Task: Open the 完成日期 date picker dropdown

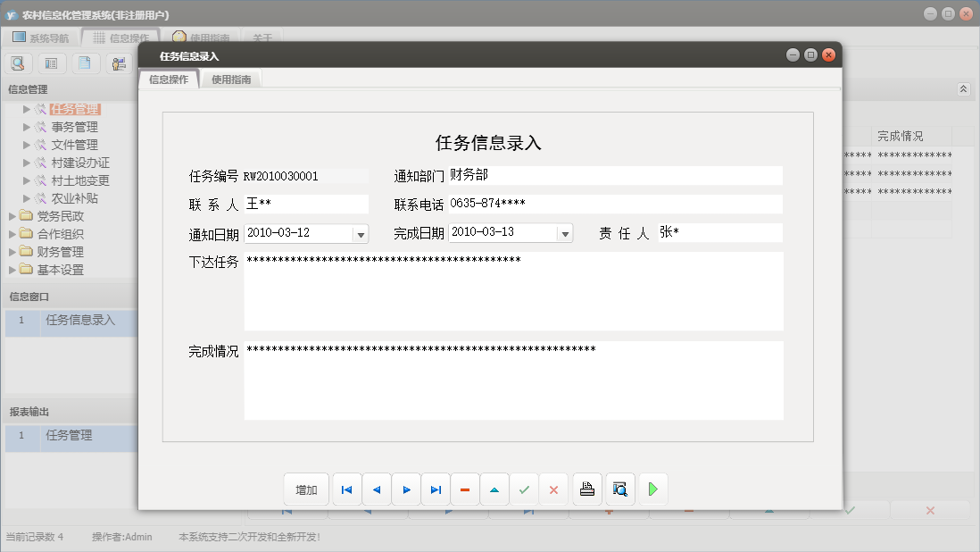Action: [565, 232]
